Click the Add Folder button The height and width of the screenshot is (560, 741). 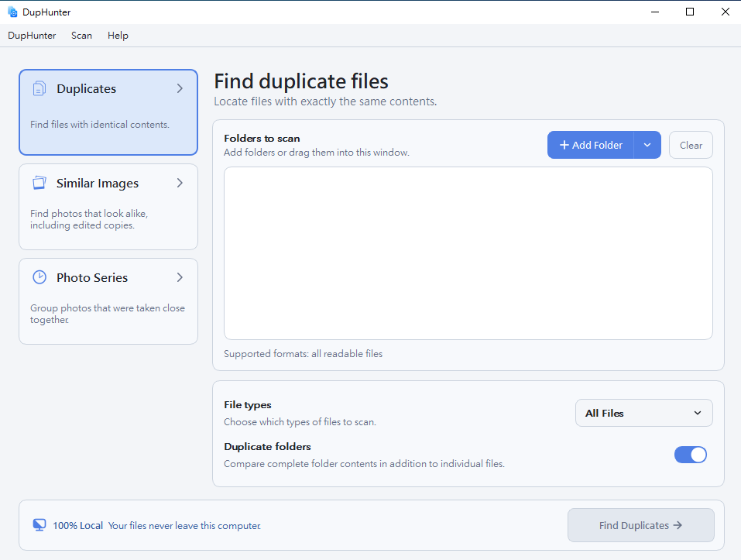click(x=590, y=145)
